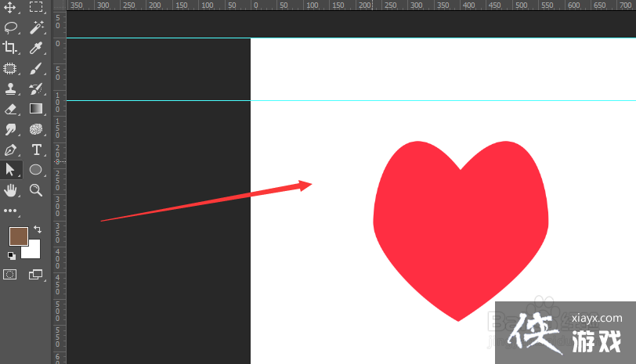
Task: Select the Crop tool
Action: (x=11, y=48)
